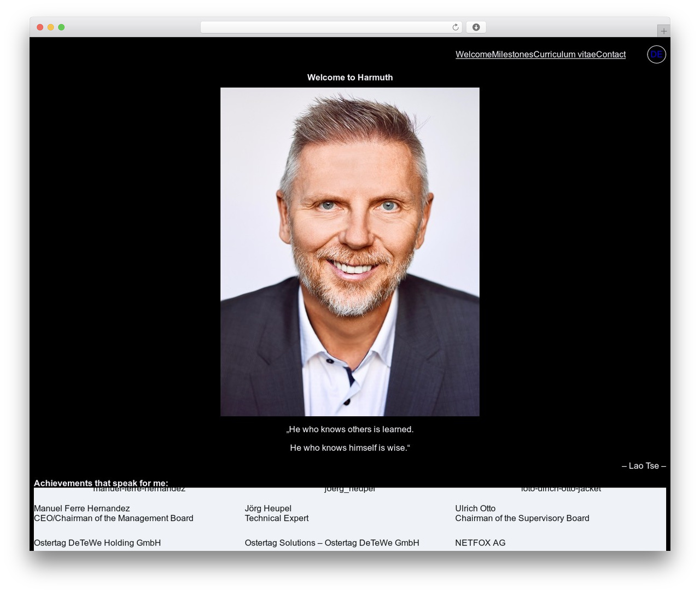The width and height of the screenshot is (700, 593).
Task: Focus the browser address bar
Action: 331,27
